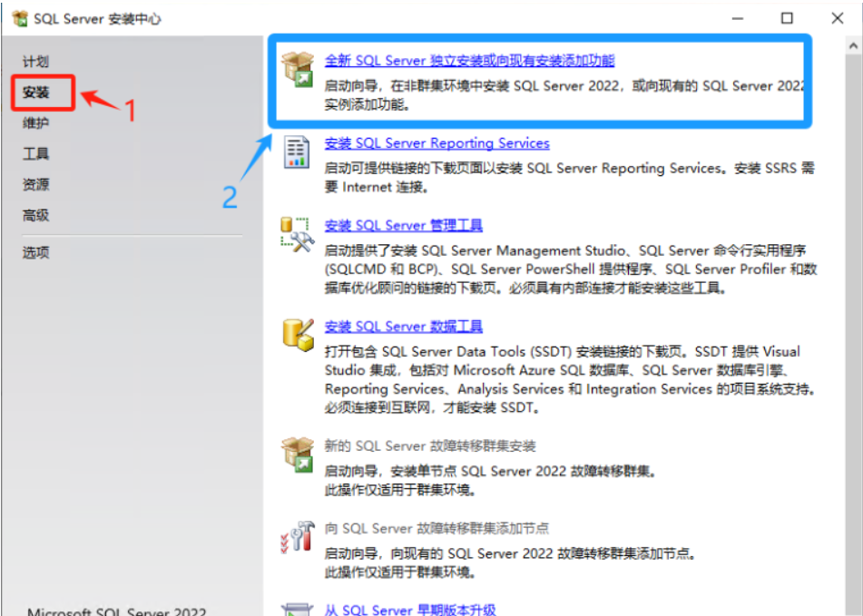Open 安装 SQL Server Reporting Services link
The image size is (863, 616).
pos(437,143)
